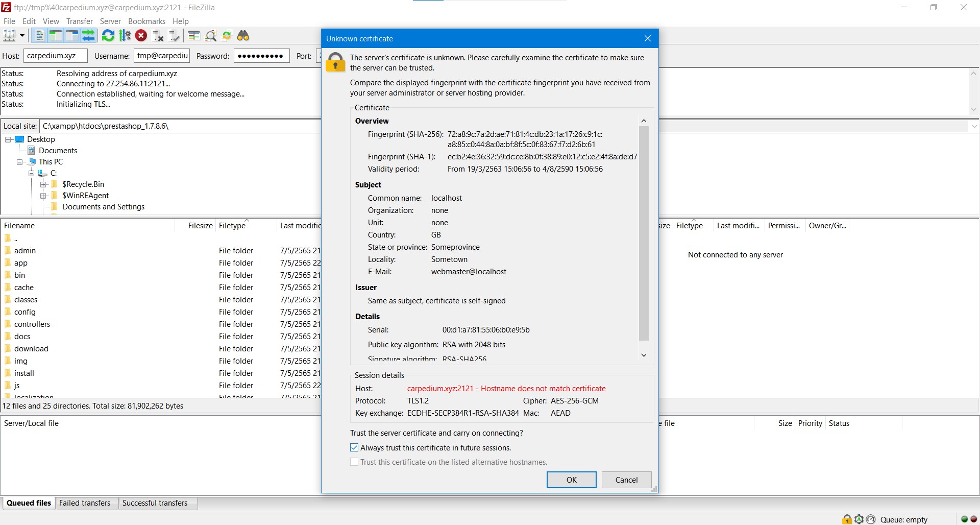Toggle the transfer queue display icon
This screenshot has width=980, height=525.
(89, 36)
